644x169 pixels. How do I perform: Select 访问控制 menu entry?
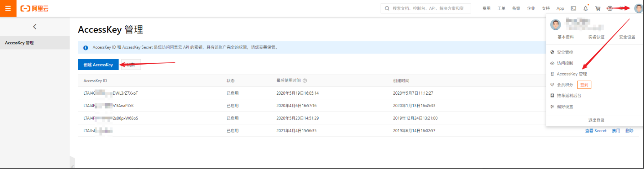tap(565, 63)
